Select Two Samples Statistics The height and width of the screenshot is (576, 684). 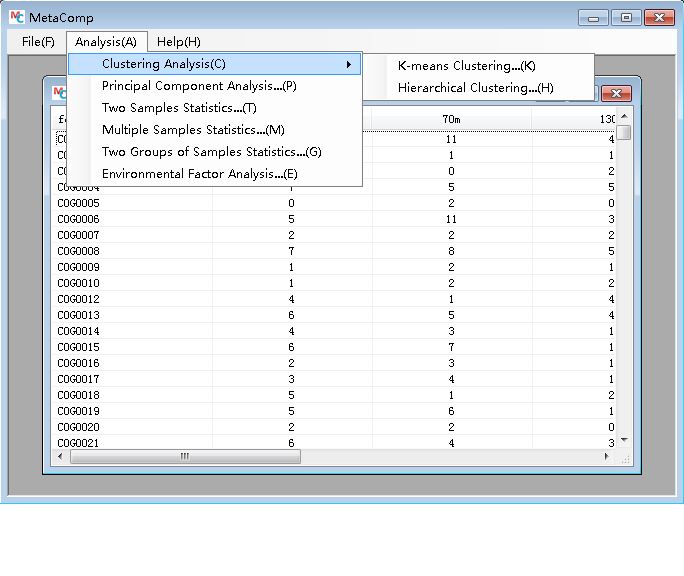[x=179, y=108]
